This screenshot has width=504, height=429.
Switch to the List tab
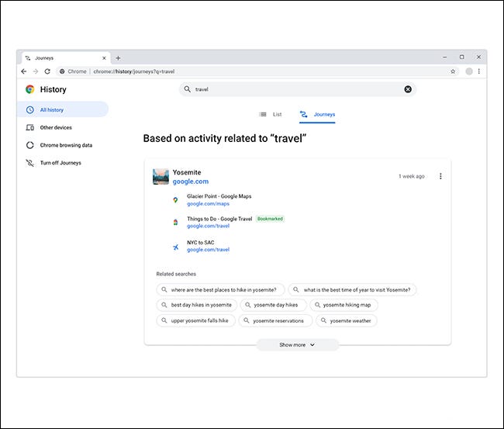(271, 114)
